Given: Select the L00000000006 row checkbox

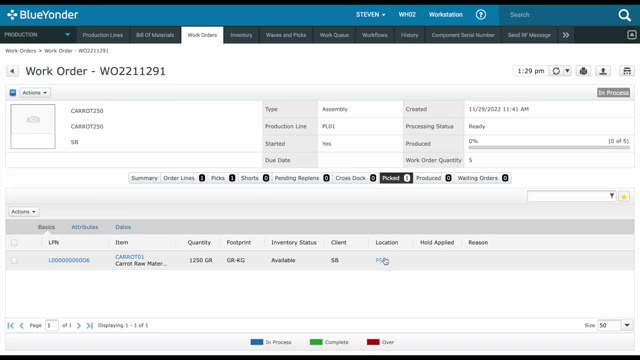Looking at the screenshot, I should tap(14, 260).
